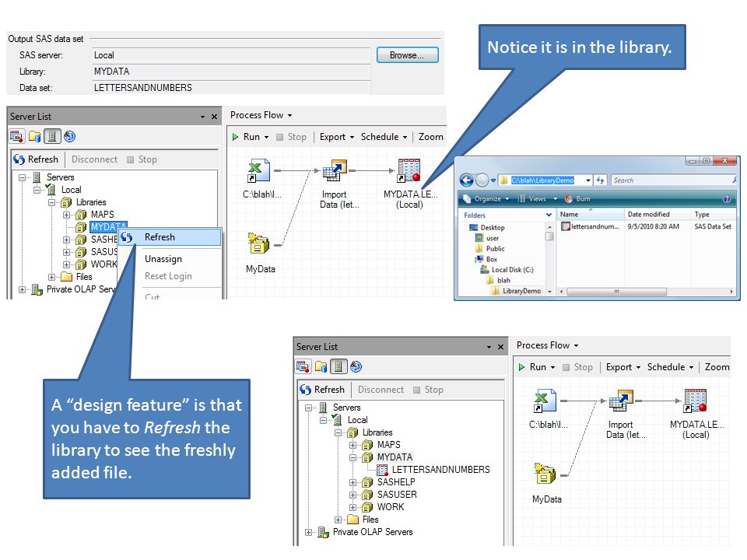Click the 'SAS Data Set' type cell
747x560 pixels.
coord(713,226)
